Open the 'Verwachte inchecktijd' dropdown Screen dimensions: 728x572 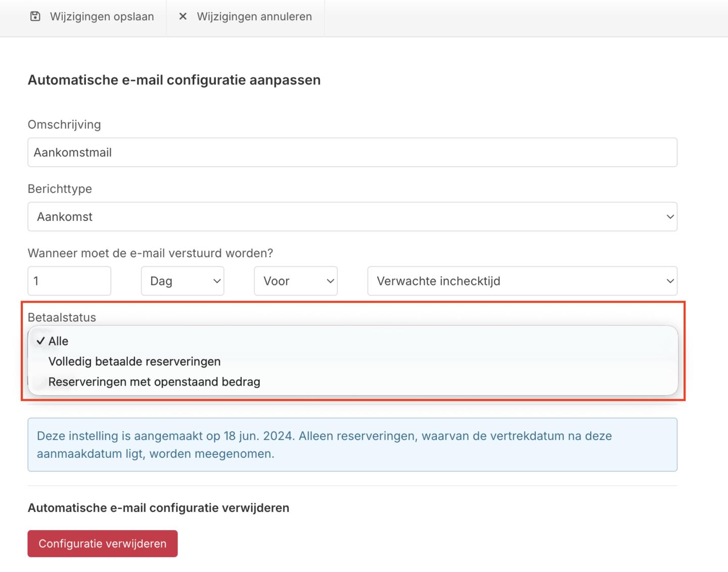point(522,281)
